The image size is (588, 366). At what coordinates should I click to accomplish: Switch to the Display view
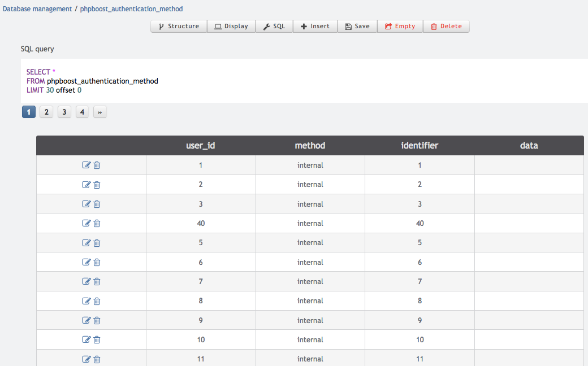point(231,27)
